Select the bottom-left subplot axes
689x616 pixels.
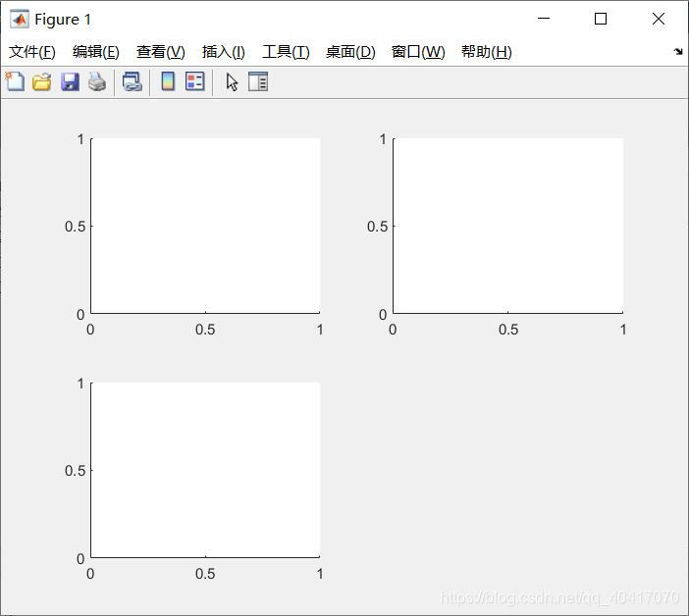click(206, 470)
